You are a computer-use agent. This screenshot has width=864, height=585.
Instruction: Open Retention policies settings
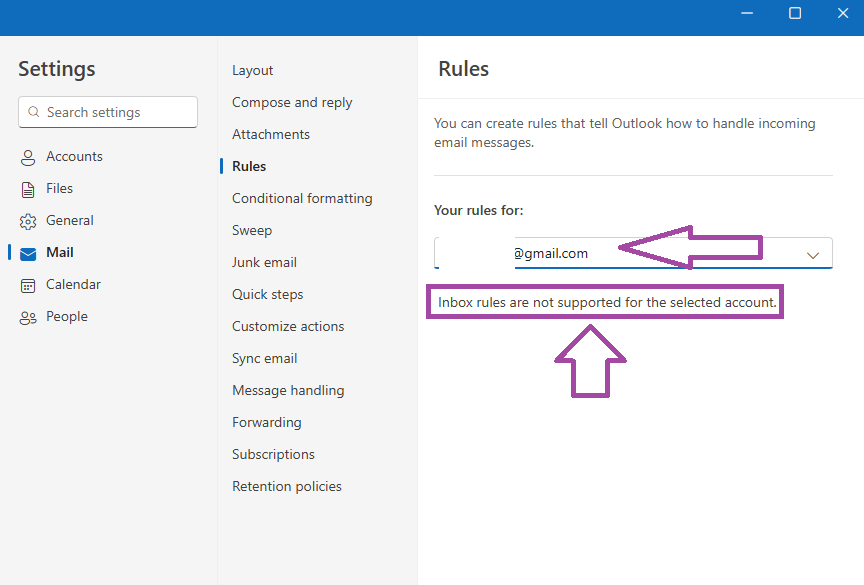tap(287, 486)
